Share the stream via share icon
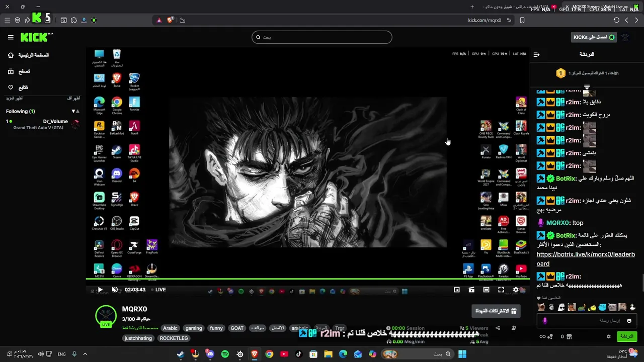The image size is (644, 362). point(498,328)
